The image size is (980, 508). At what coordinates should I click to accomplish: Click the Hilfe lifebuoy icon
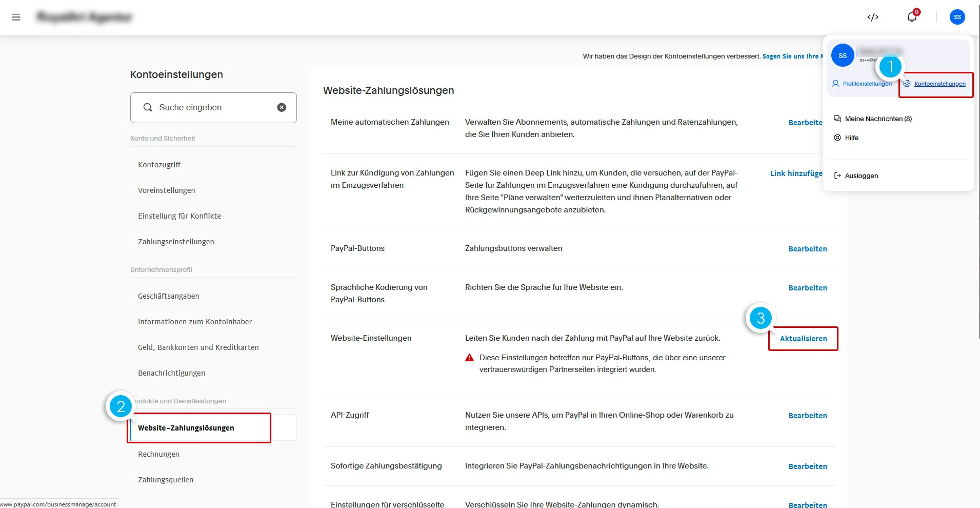[837, 138]
